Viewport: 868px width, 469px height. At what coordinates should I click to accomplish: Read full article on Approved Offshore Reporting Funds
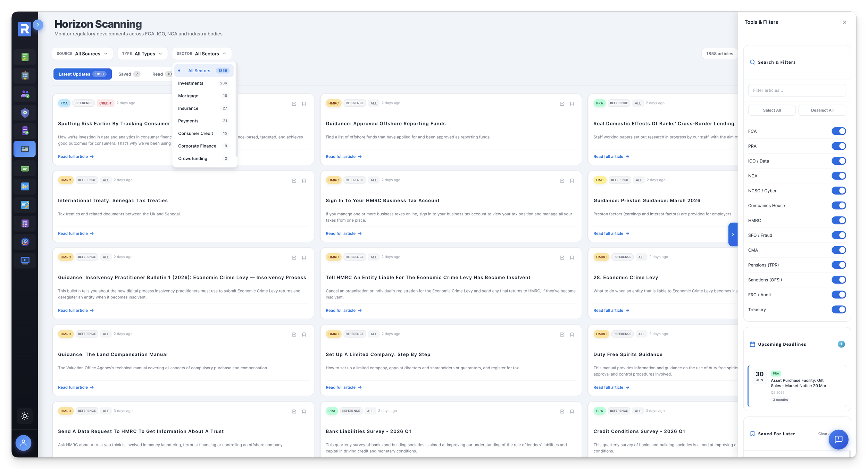[x=343, y=157]
